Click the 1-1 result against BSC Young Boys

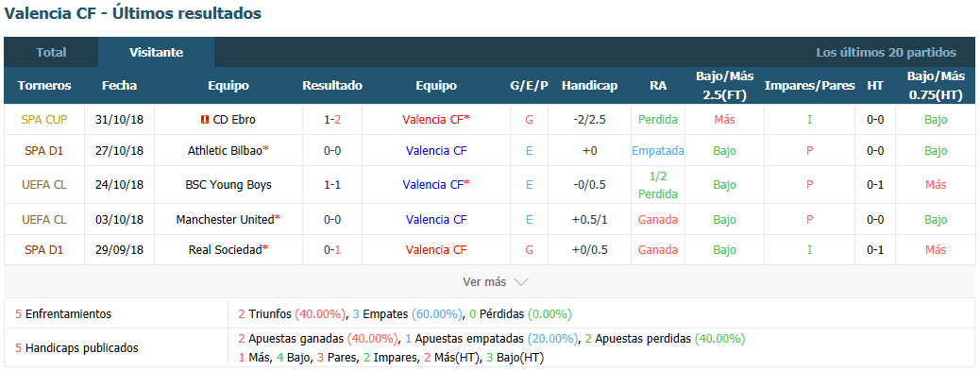click(332, 184)
